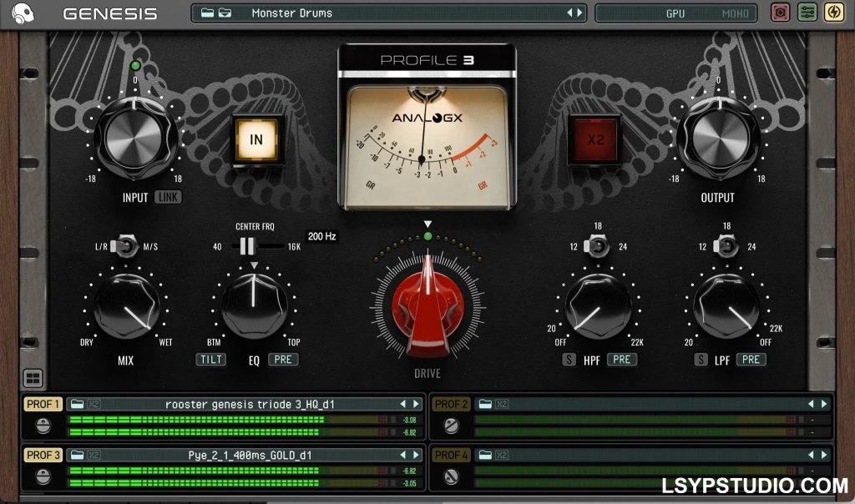Click the CENTER FRQ slider handle
855x504 pixels.
click(247, 246)
